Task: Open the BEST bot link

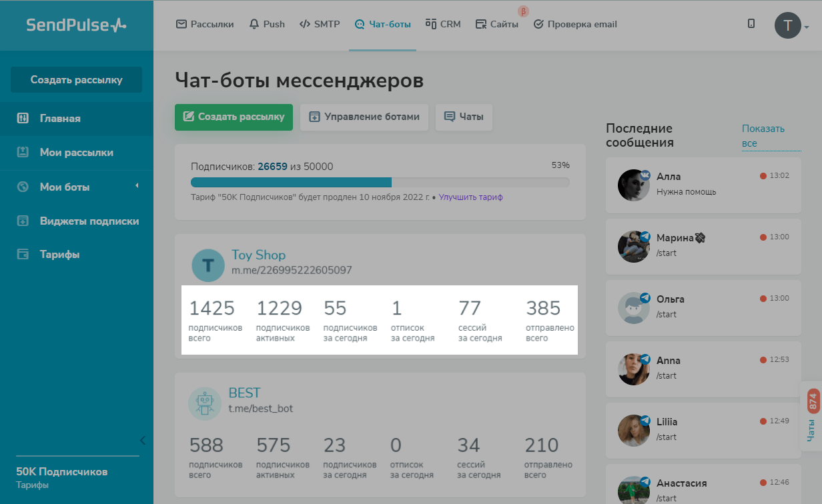Action: click(x=244, y=393)
